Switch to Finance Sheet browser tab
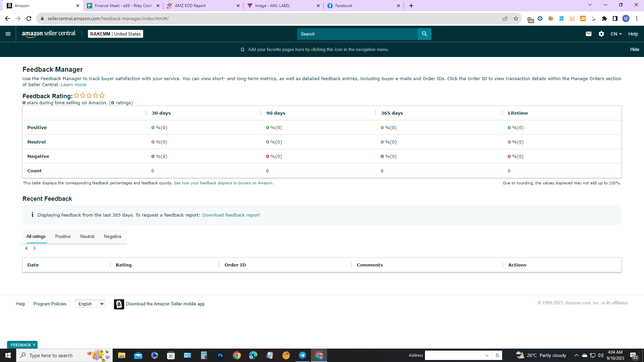The image size is (644, 362). pyautogui.click(x=123, y=6)
